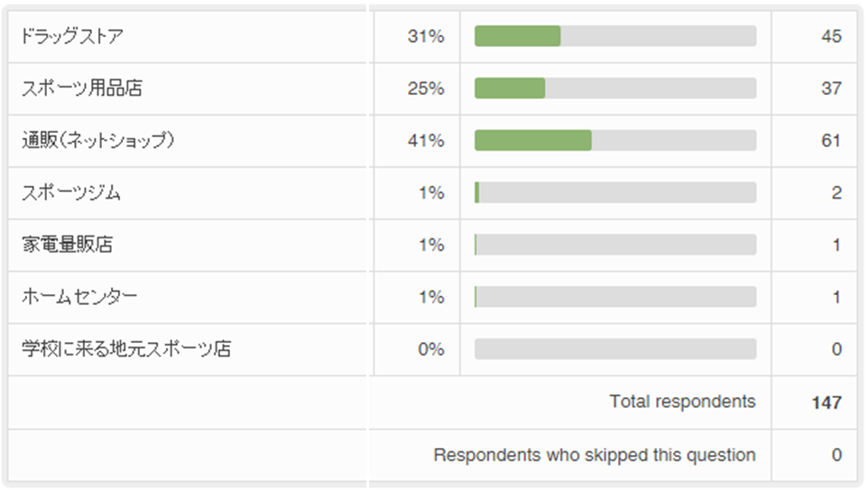Image resolution: width=868 pixels, height=492 pixels.
Task: Click the 学校に来る地元スポーツ店 label
Action: [x=126, y=349]
